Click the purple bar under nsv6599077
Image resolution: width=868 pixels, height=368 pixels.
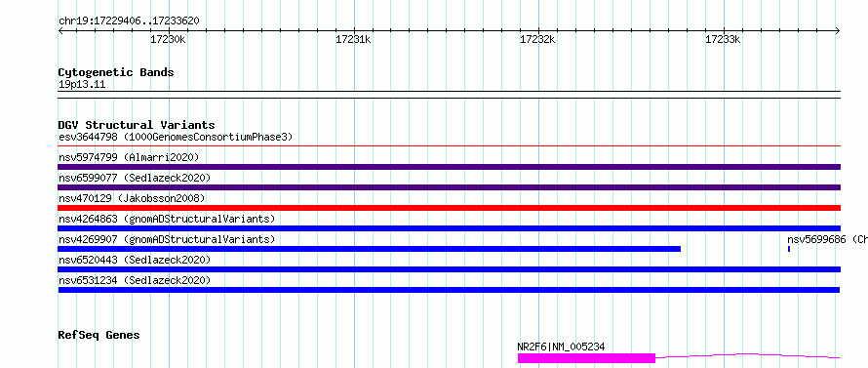tap(450, 187)
